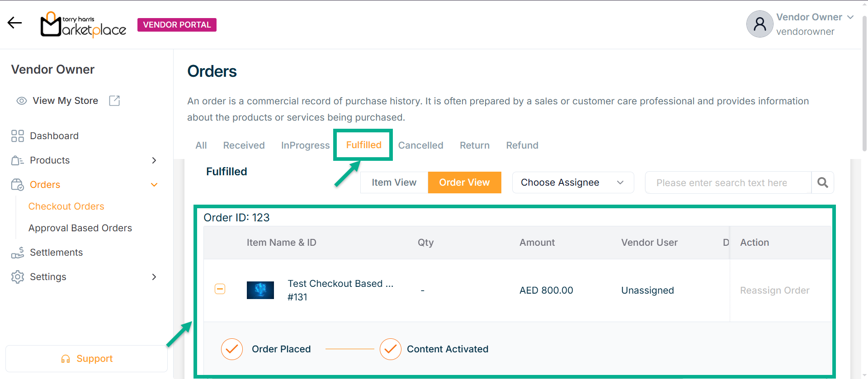The width and height of the screenshot is (868, 379).
Task: Click the Settings gear icon
Action: pyautogui.click(x=18, y=277)
